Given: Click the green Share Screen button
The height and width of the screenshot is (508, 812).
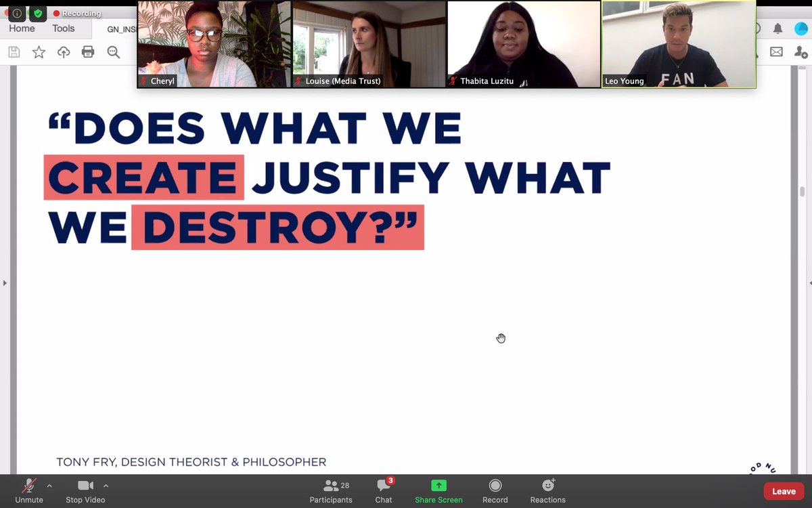Looking at the screenshot, I should tap(438, 490).
